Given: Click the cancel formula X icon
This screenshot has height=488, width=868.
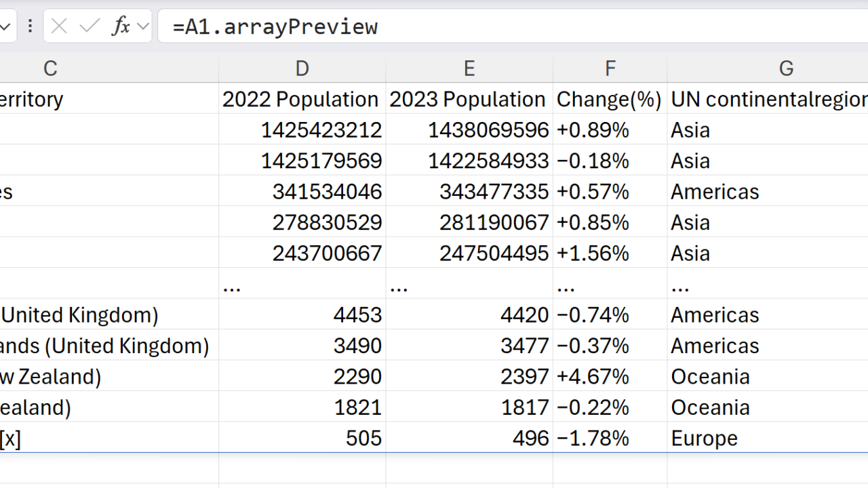Looking at the screenshot, I should click(59, 26).
